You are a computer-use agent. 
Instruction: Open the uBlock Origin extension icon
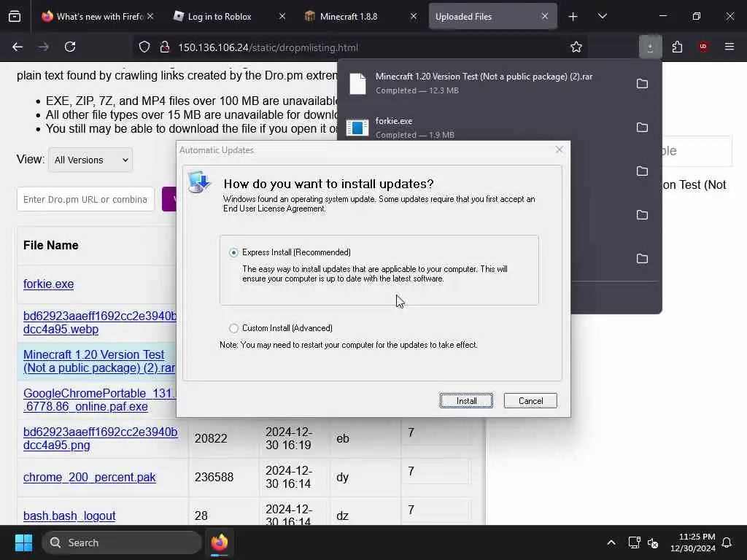tap(703, 47)
